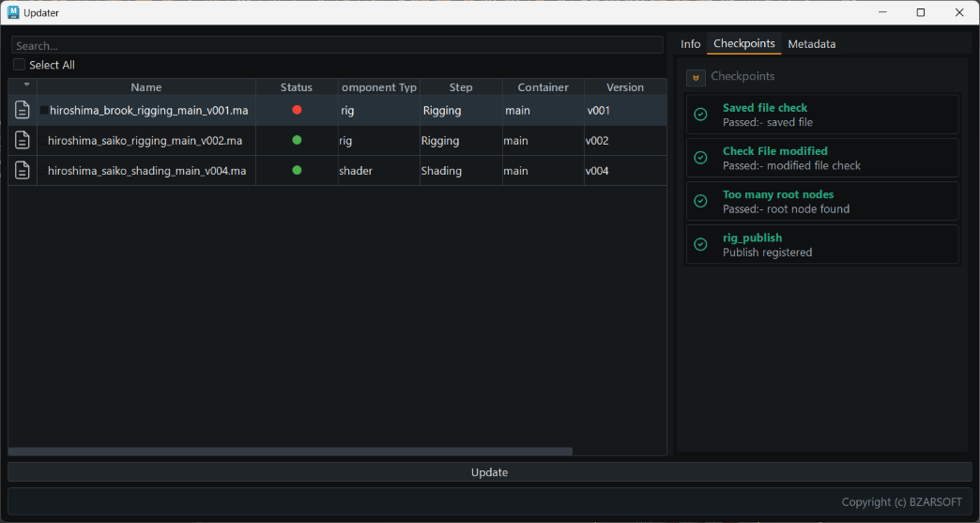
Task: Click the Update button
Action: (490, 472)
